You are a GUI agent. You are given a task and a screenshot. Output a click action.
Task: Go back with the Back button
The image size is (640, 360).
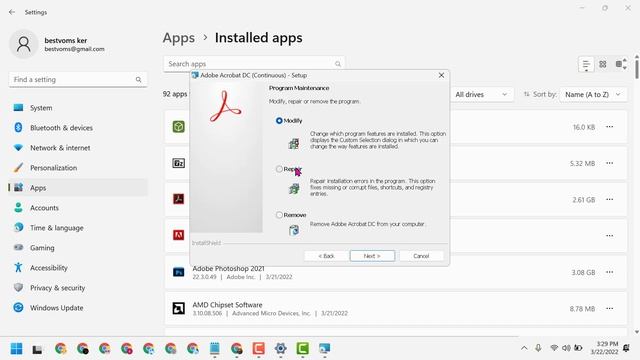327,256
